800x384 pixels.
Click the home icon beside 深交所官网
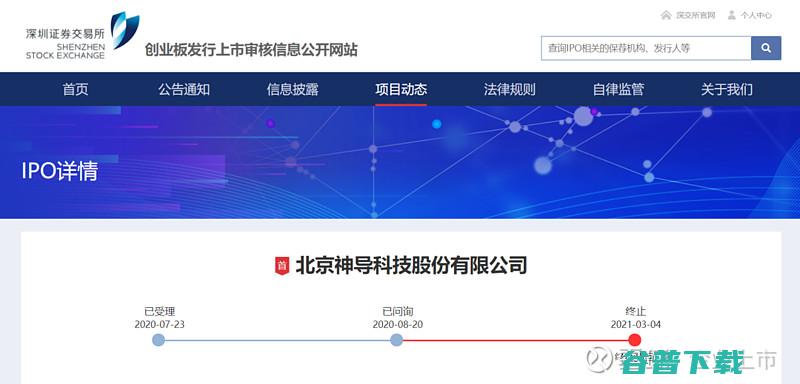pos(666,15)
